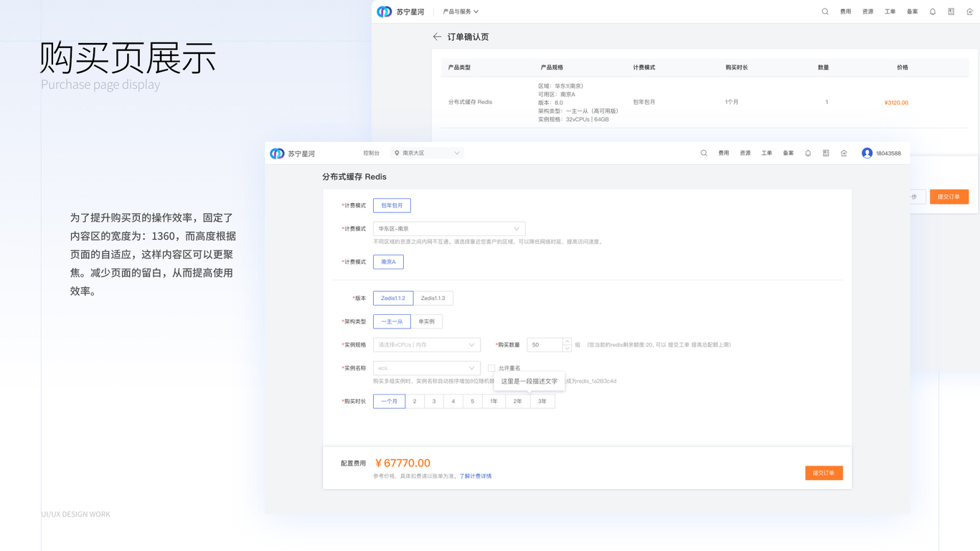The width and height of the screenshot is (980, 551).
Task: Open the 了解计费详情 link
Action: pyautogui.click(x=476, y=476)
